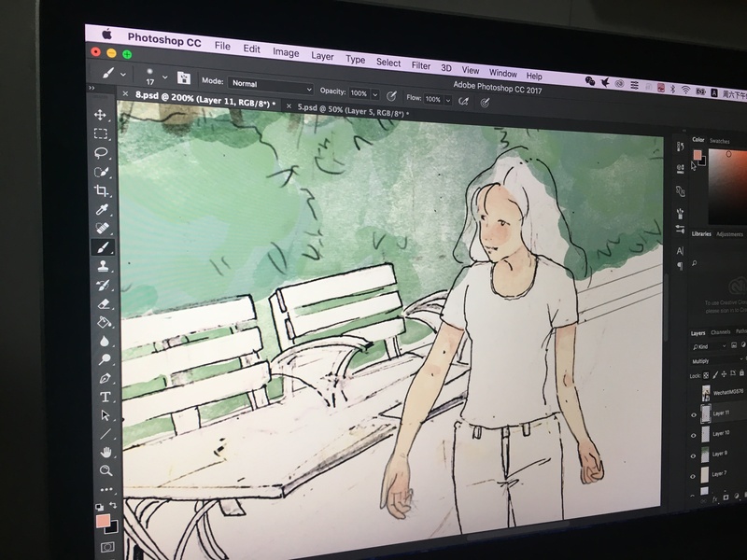Show the WechatIMG576 layer visibility
Viewport: 747px width, 560px height.
[x=694, y=394]
